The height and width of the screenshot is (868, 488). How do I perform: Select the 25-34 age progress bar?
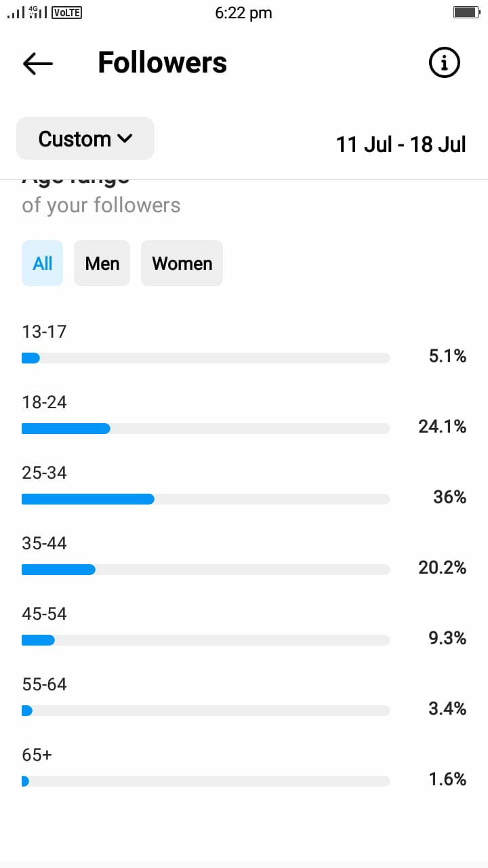[206, 499]
